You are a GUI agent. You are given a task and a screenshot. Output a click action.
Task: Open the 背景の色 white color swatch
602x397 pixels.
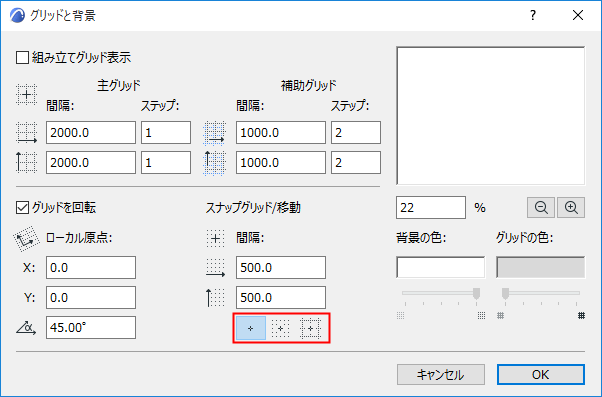click(441, 267)
